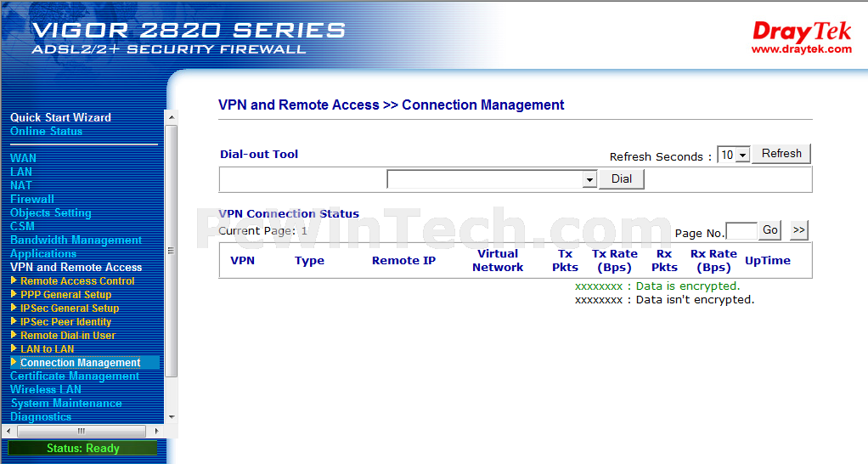Viewport: 868px width, 464px height.
Task: Click the Virtual Network column header
Action: point(498,260)
